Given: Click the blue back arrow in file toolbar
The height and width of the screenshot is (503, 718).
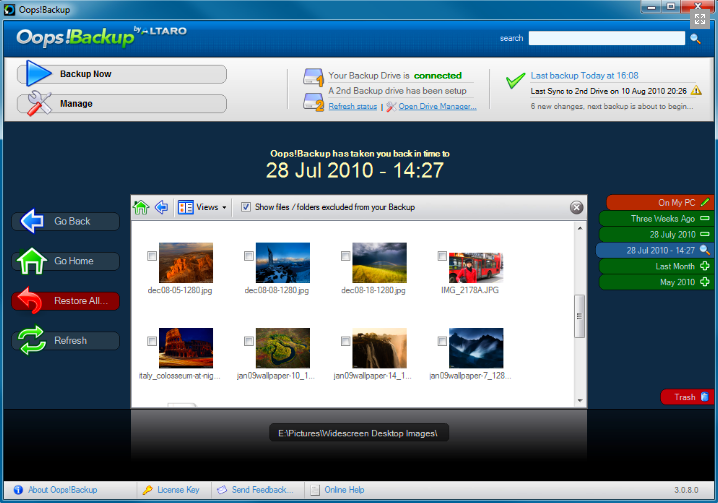Looking at the screenshot, I should click(161, 207).
